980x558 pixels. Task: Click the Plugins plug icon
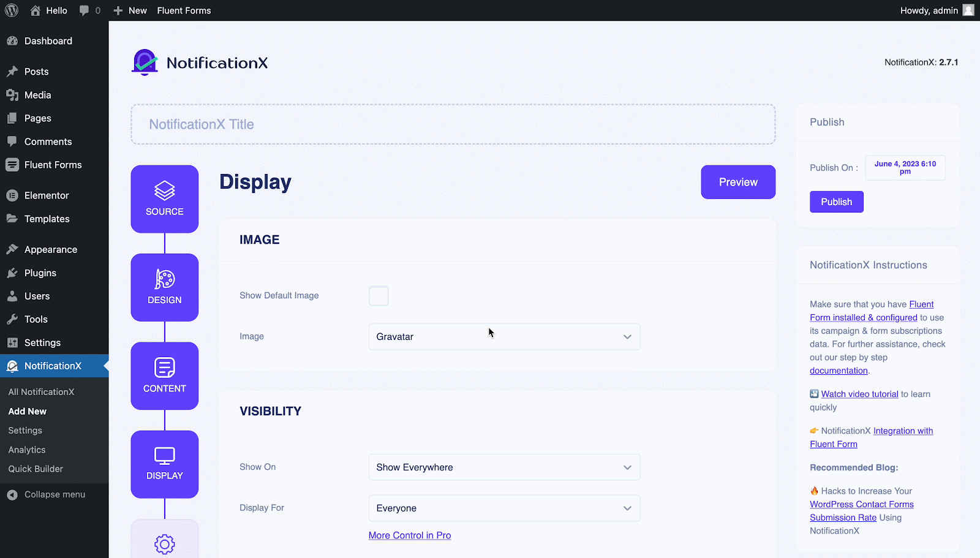[12, 273]
